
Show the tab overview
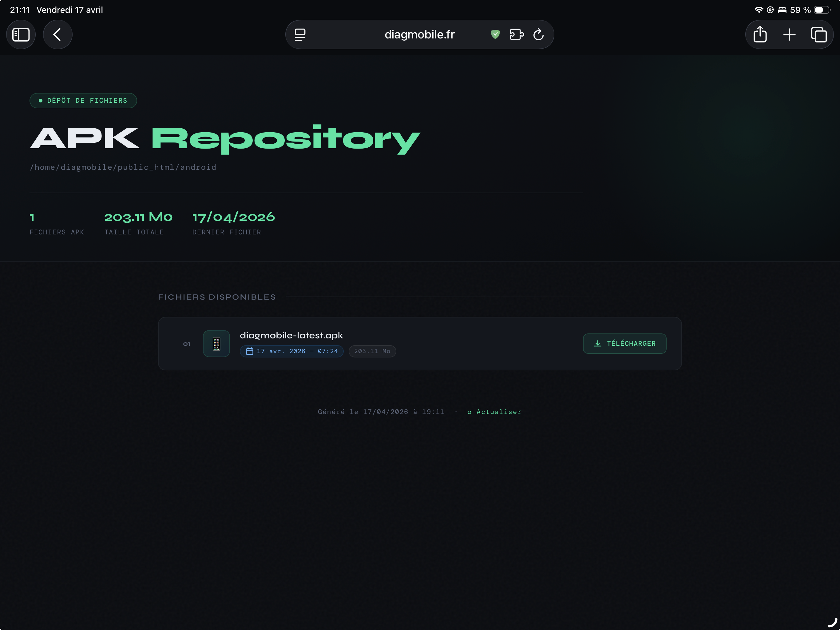[818, 34]
